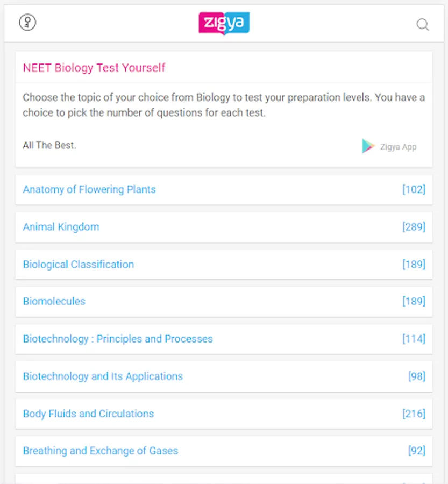The width and height of the screenshot is (448, 484).
Task: Open Anatomy of Flowering Plants topic
Action: pyautogui.click(x=89, y=189)
